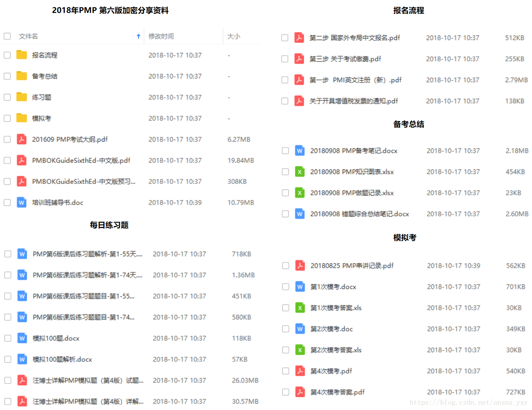Click Word icon of 培训班辅导书.doc
Image resolution: width=532 pixels, height=410 pixels.
22,203
